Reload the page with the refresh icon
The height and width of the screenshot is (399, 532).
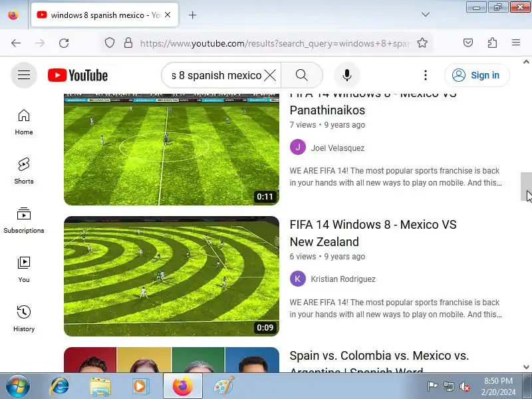coord(64,43)
